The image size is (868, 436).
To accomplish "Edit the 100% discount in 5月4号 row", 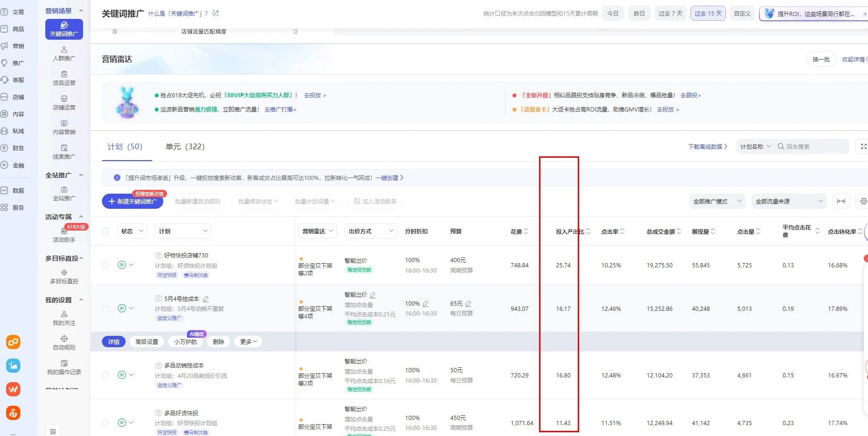I will pos(425,304).
